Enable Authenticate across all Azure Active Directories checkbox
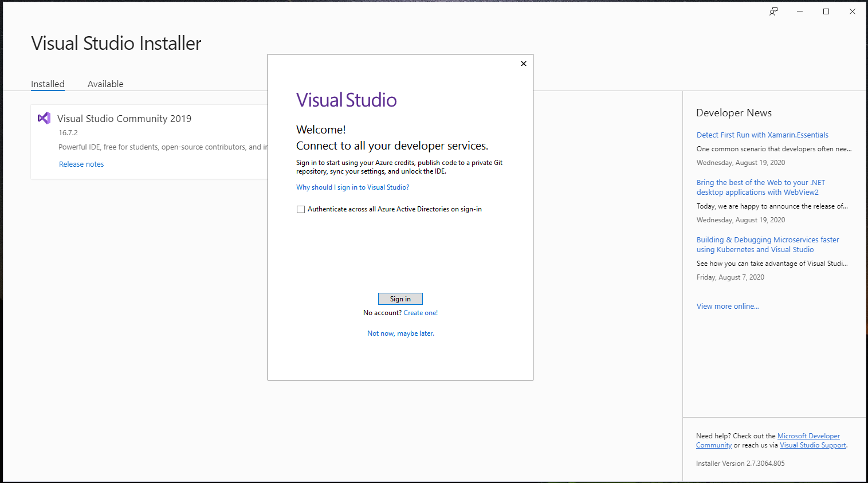This screenshot has height=483, width=868. coord(301,210)
